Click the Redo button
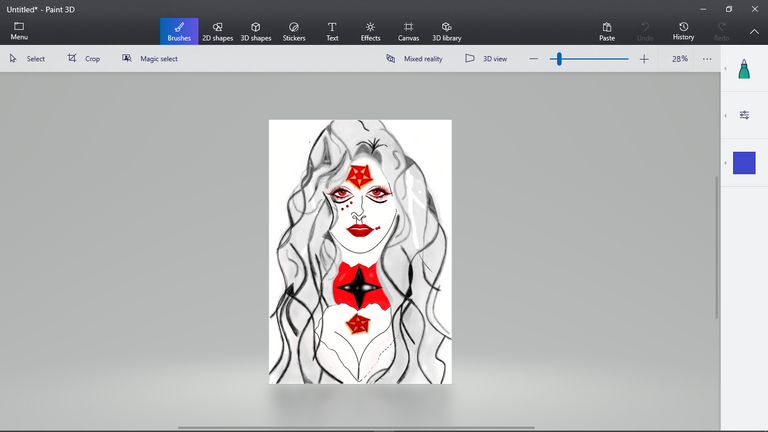Viewport: 768px width, 432px height. point(721,31)
